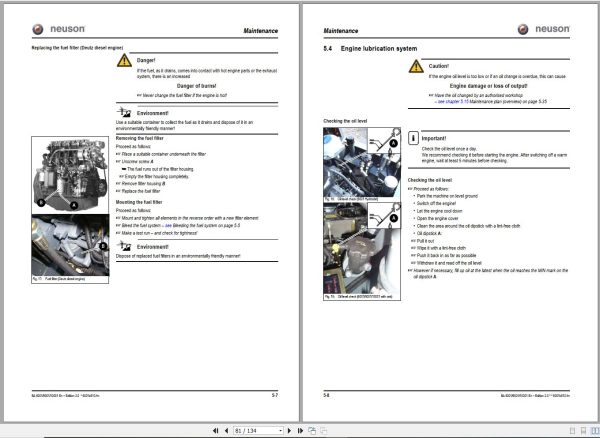Switch to single page layout icon
Screen dimensions: 600x438
[572, 431]
